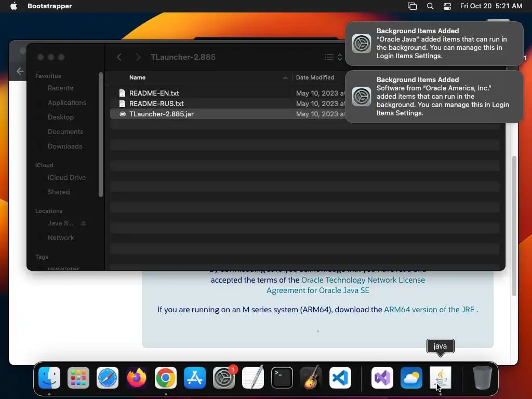Open the Oracle Java background items notification
532x399 pixels.
click(434, 44)
